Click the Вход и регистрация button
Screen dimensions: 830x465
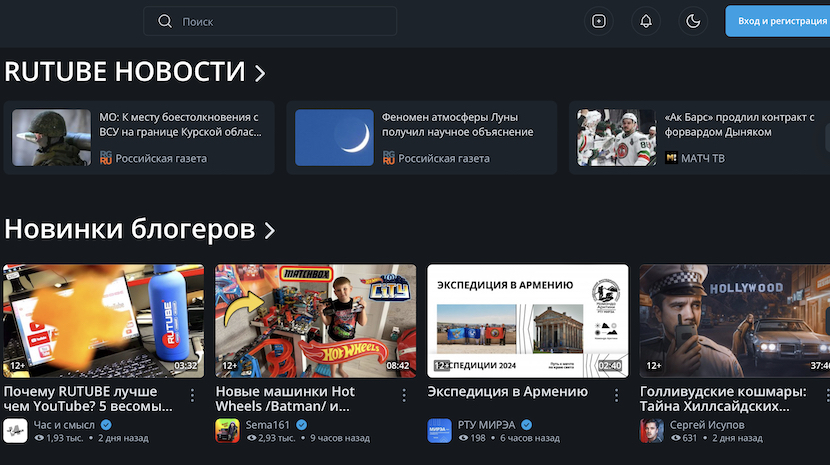click(x=778, y=21)
